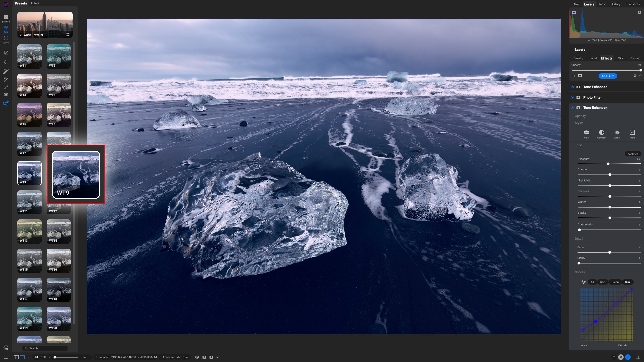Select the WT9 preset thumbnail
Viewport: 644px width, 362px height.
point(29,173)
